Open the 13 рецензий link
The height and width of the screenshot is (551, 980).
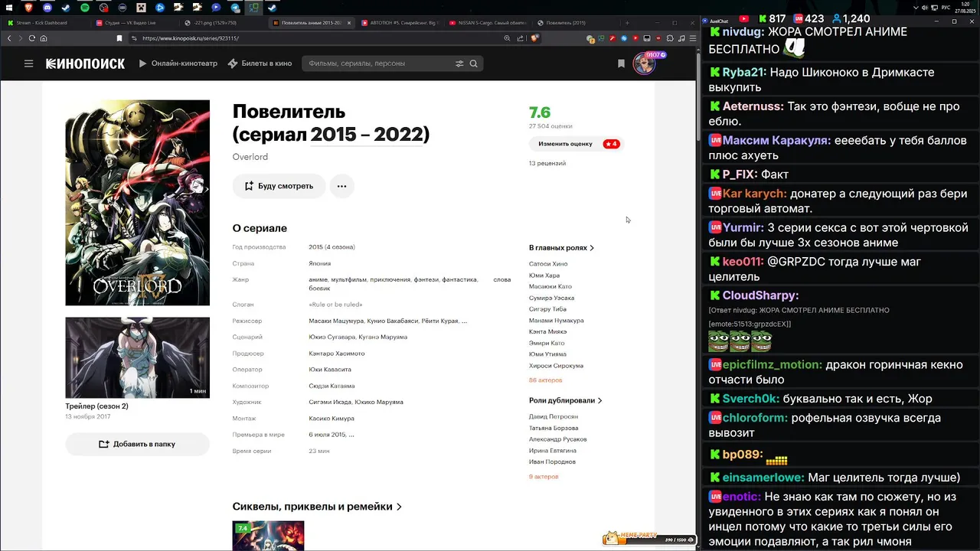point(547,163)
